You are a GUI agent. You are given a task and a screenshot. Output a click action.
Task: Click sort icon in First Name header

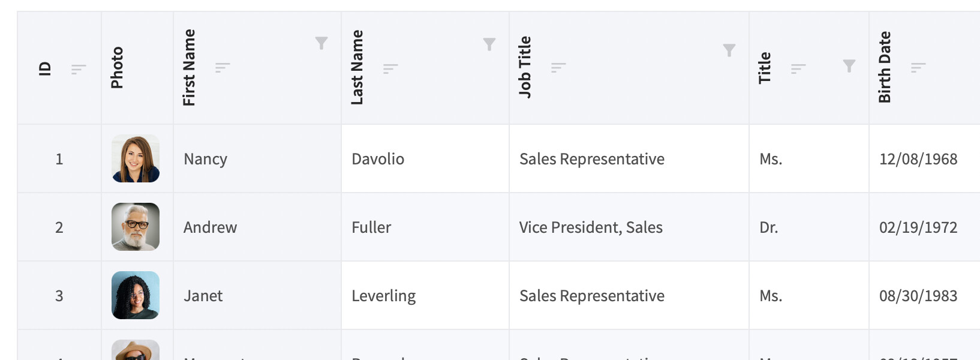tap(223, 67)
